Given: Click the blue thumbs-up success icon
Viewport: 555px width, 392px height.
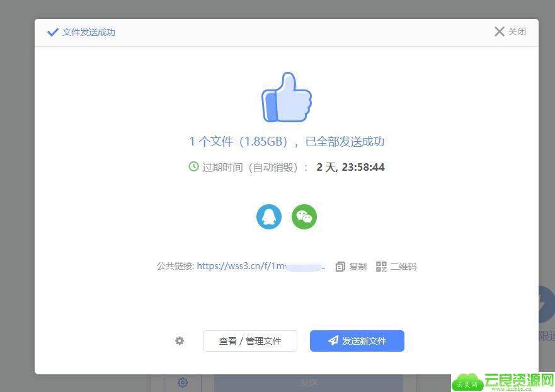Looking at the screenshot, I should (287, 98).
